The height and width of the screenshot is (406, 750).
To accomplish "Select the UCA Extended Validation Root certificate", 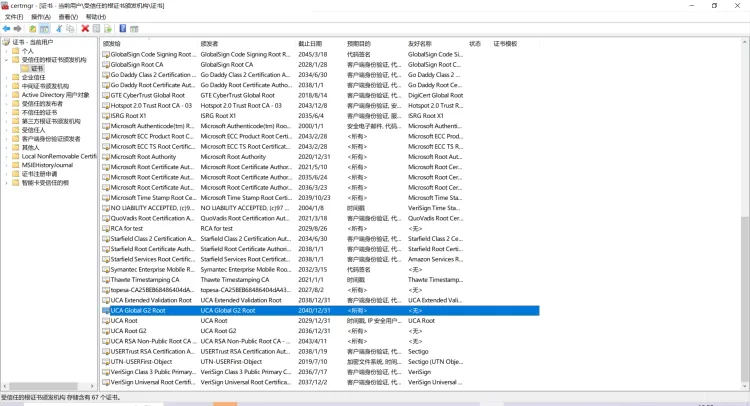I will click(x=150, y=300).
